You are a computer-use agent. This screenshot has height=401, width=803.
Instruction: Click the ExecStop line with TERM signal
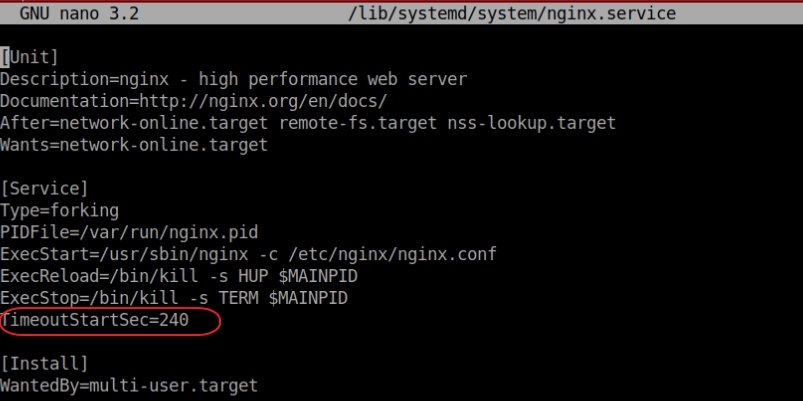point(174,298)
